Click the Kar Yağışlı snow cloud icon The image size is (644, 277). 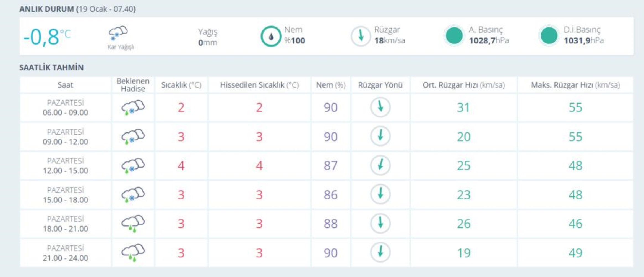tap(118, 33)
